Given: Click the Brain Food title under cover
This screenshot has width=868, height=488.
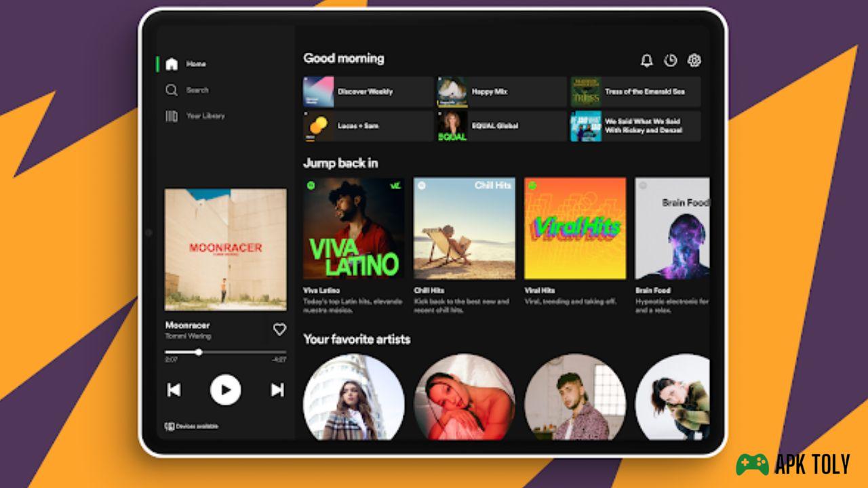Looking at the screenshot, I should coord(653,290).
